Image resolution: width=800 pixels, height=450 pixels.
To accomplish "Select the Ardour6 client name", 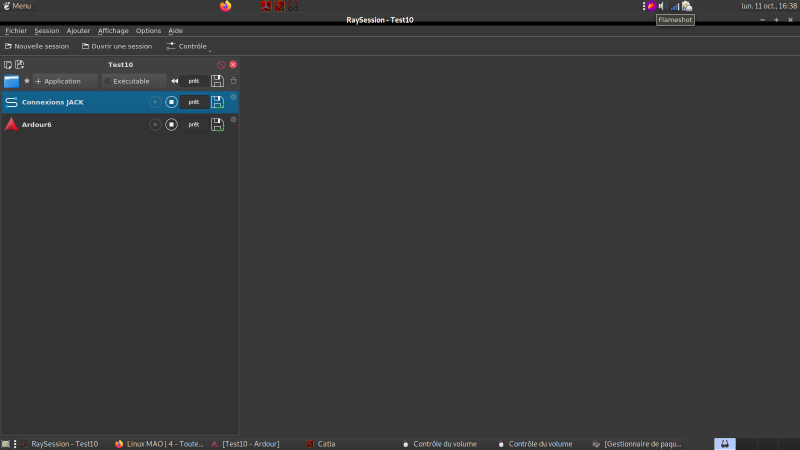I will click(x=36, y=124).
